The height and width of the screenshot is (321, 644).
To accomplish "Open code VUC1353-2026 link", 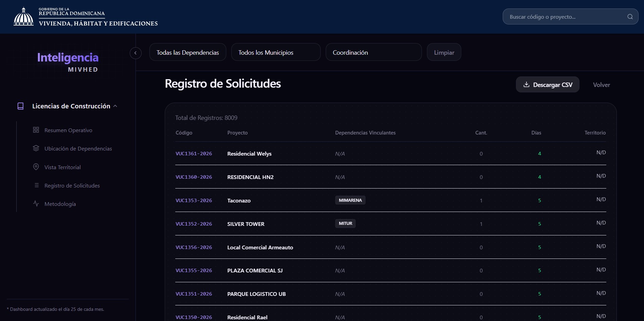I will [x=194, y=200].
